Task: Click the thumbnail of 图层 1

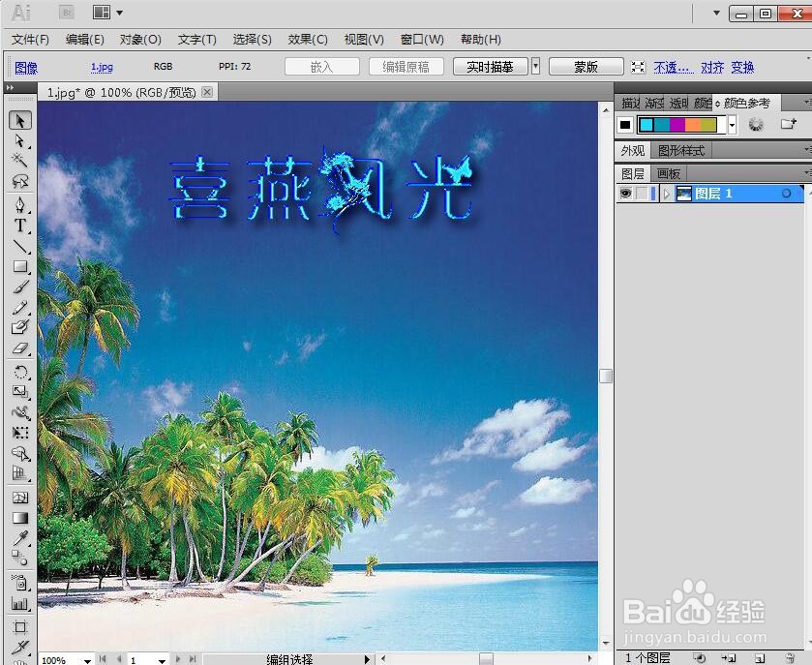Action: click(683, 194)
